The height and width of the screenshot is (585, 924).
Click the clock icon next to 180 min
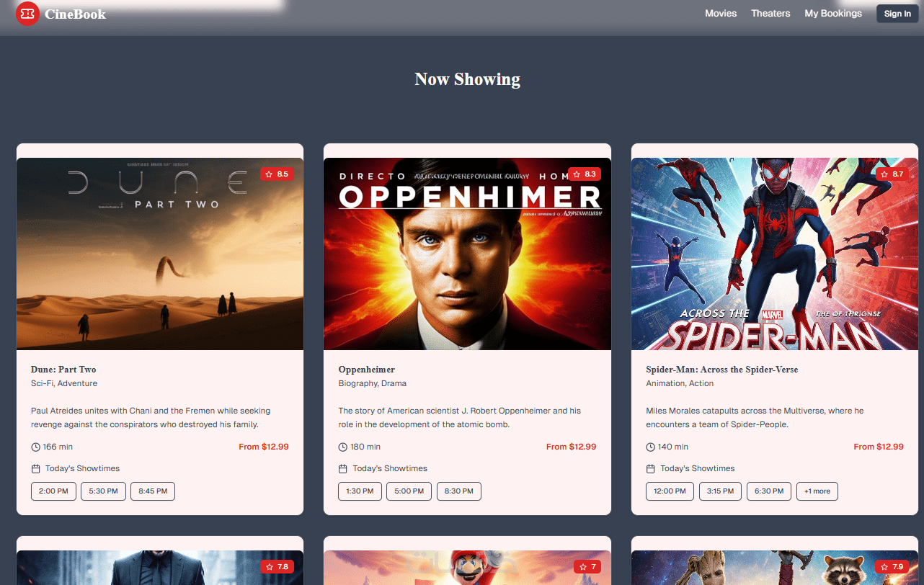click(x=343, y=447)
